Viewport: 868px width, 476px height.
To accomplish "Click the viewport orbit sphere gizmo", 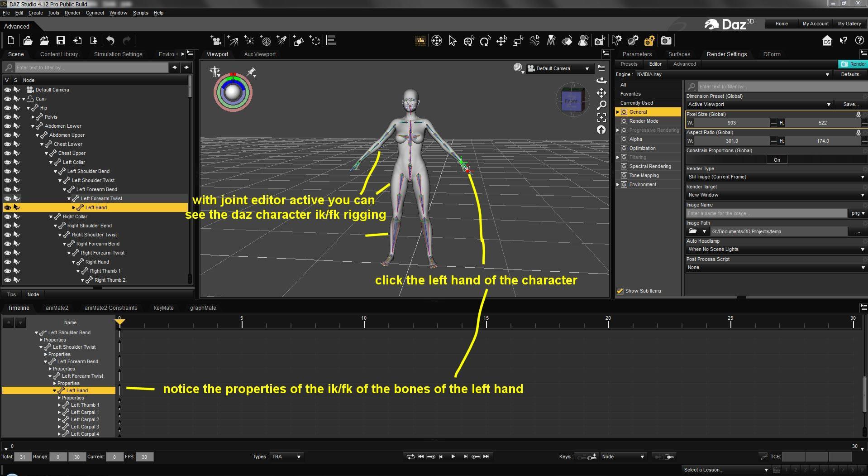I will [x=233, y=92].
